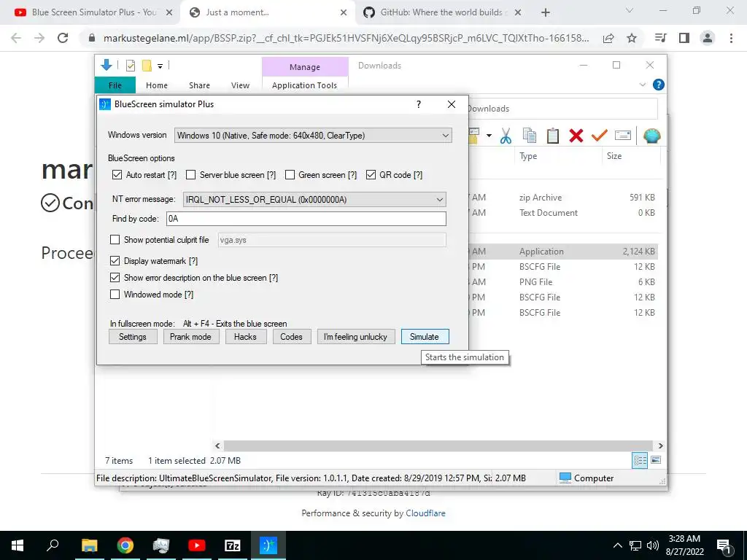Open the Chrome profile avatar

708,38
